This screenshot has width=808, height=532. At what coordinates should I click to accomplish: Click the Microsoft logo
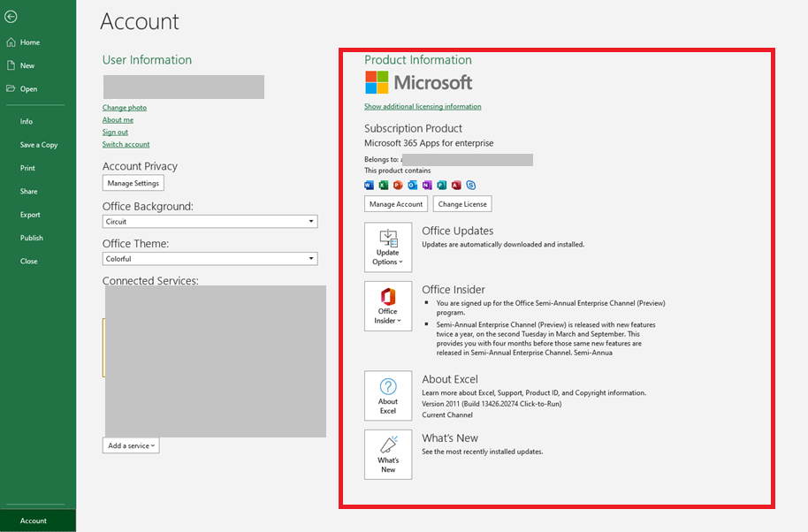click(418, 82)
